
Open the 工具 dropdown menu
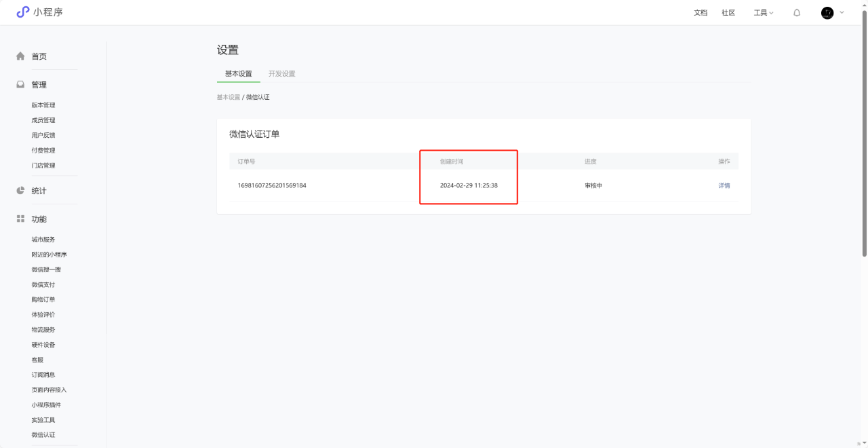click(x=764, y=13)
